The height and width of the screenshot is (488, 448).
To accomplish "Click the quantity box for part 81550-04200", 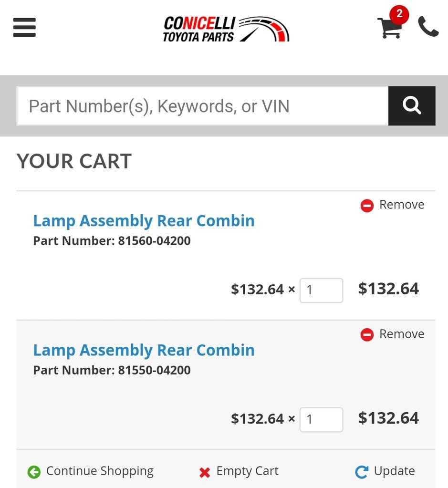I will click(321, 419).
